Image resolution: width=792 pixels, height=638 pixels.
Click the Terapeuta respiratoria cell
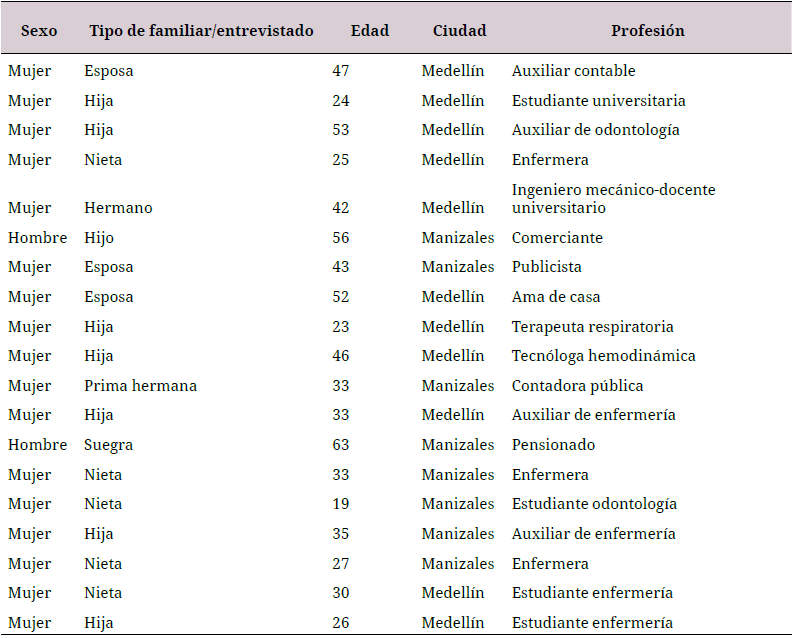592,327
